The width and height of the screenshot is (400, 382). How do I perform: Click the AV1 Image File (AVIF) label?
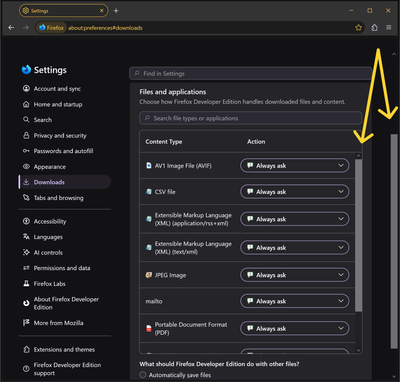click(x=183, y=166)
